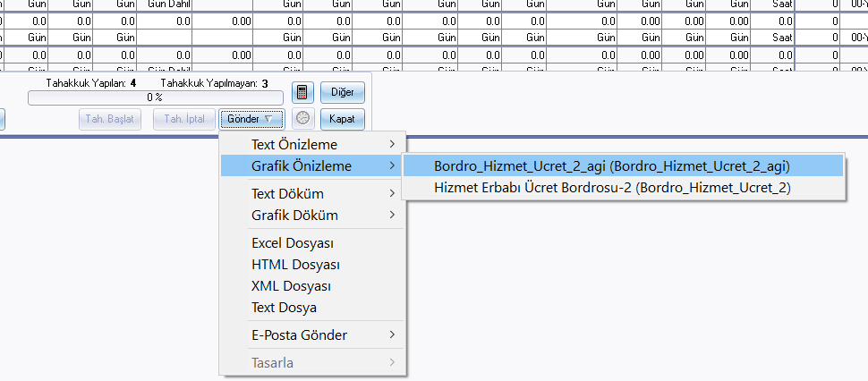This screenshot has width=868, height=381.
Task: Choose HTML Dosyası export option
Action: click(x=295, y=265)
